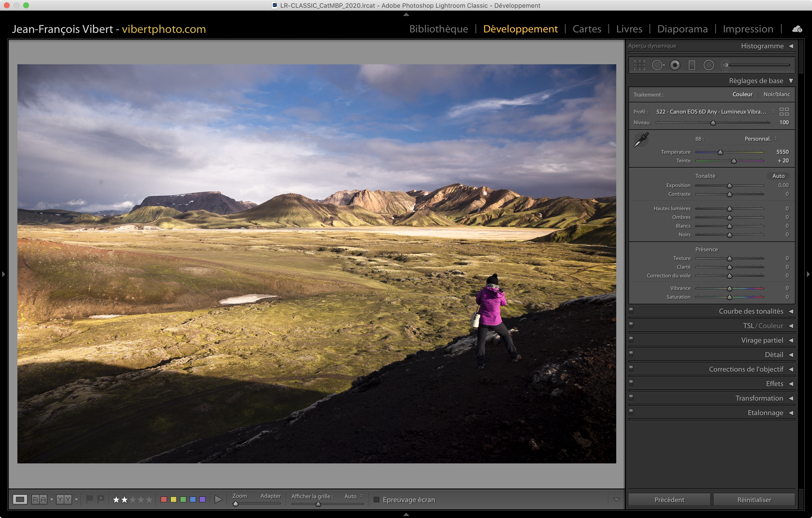
Task: Open the Impression module
Action: point(747,29)
